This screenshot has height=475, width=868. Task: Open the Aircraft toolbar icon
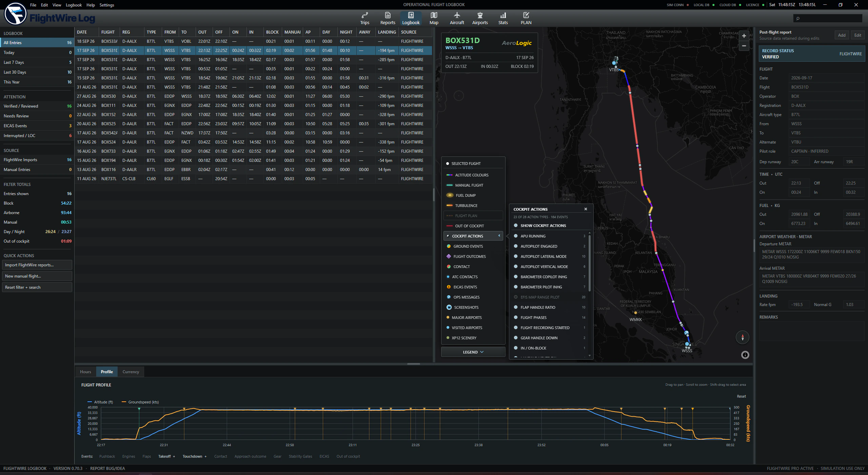click(x=457, y=18)
